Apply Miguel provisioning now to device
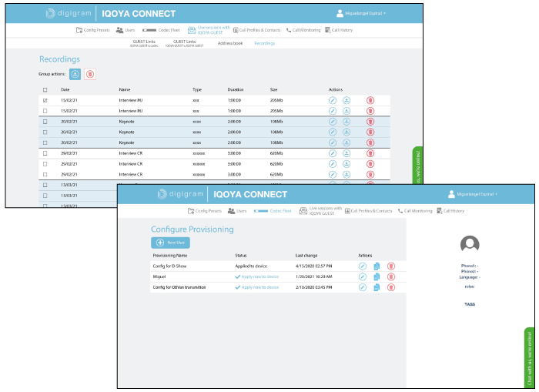539x392 pixels. click(x=256, y=276)
